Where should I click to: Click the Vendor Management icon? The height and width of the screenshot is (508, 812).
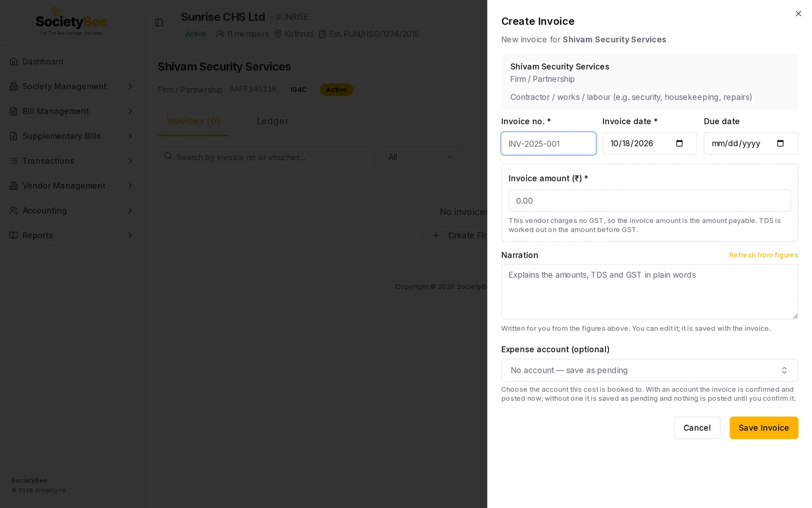(14, 186)
